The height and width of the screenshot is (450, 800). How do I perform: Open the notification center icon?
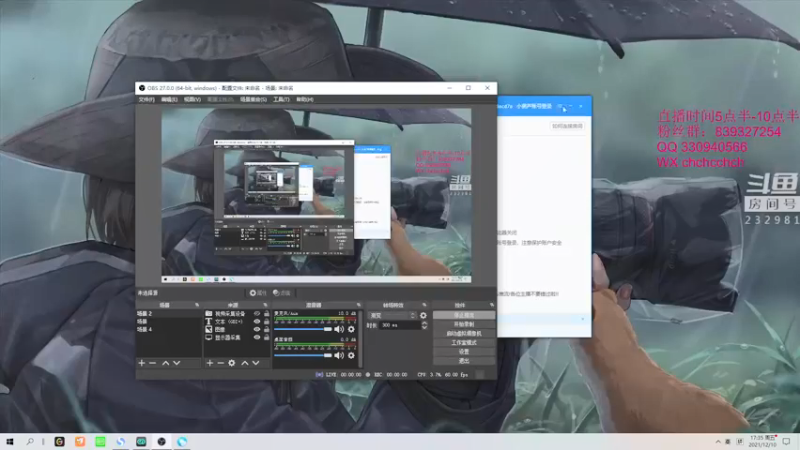[x=786, y=441]
